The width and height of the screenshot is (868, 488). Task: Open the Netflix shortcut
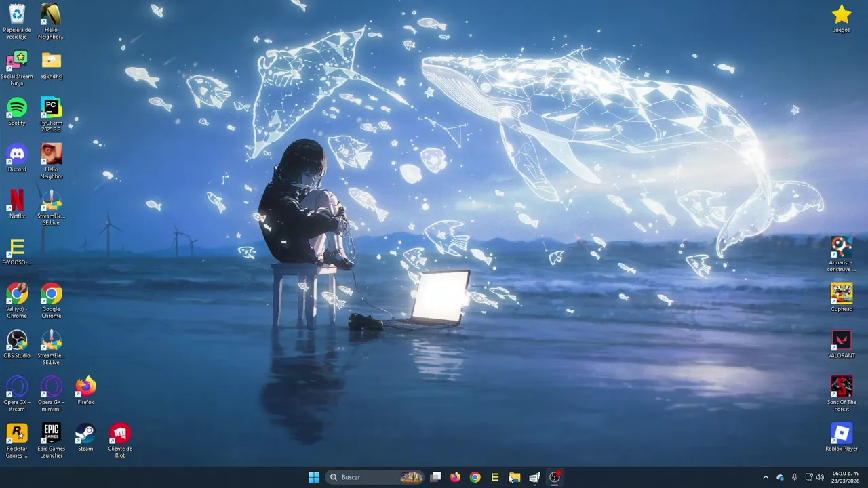tap(17, 204)
